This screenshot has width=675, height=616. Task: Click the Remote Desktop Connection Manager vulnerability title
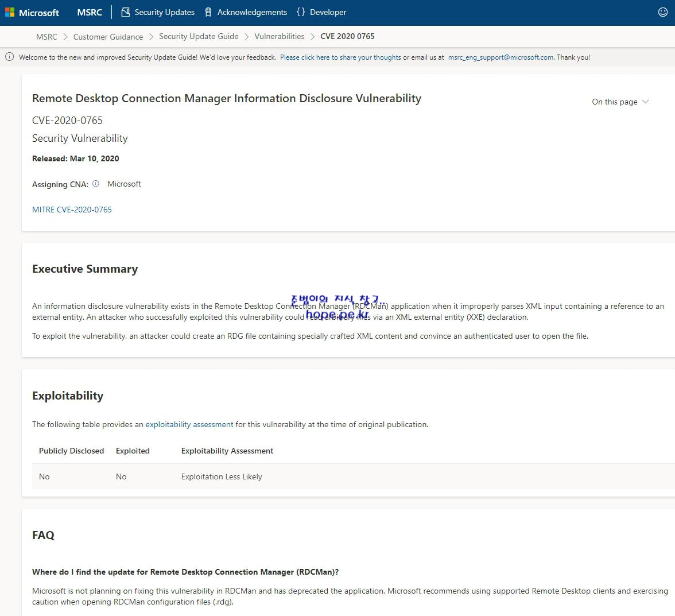point(227,99)
